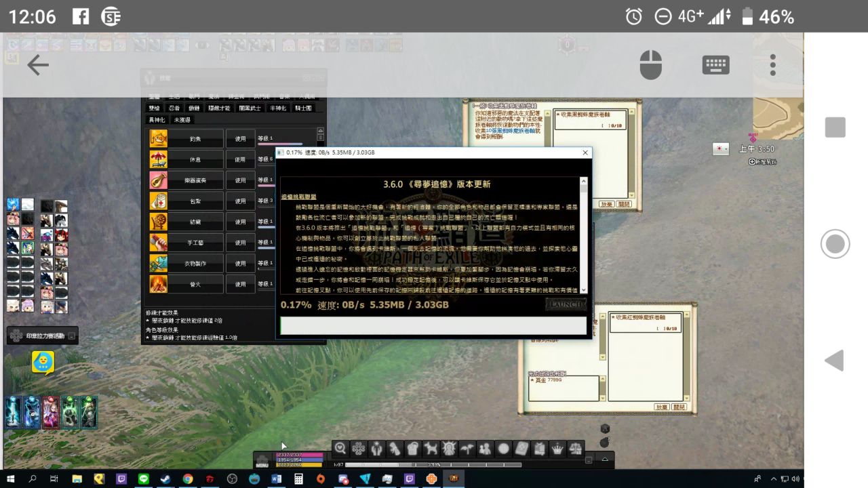
Task: Click the 休息 rest skill icon
Action: (x=159, y=159)
